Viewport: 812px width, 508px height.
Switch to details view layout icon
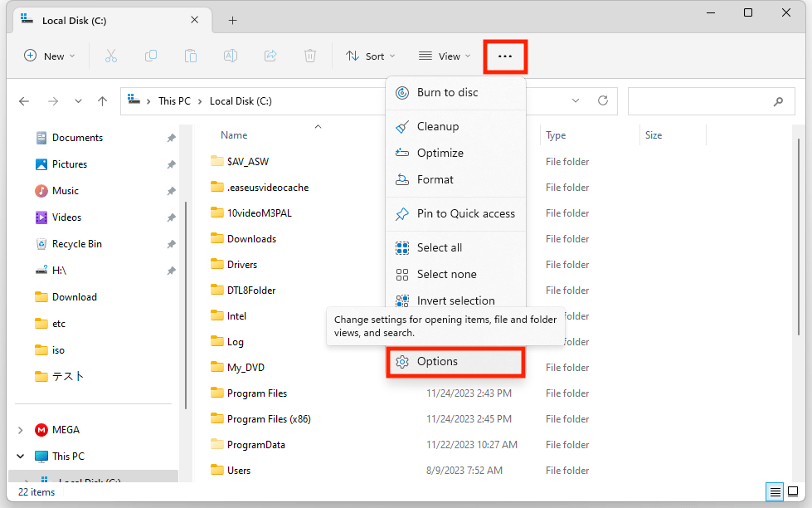click(x=775, y=492)
